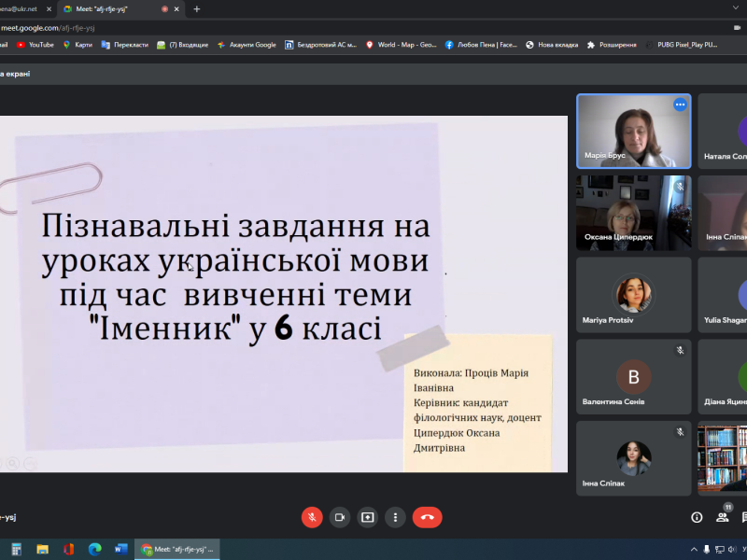Leave the call with red hang-up button
This screenshot has height=560, width=747.
click(427, 516)
